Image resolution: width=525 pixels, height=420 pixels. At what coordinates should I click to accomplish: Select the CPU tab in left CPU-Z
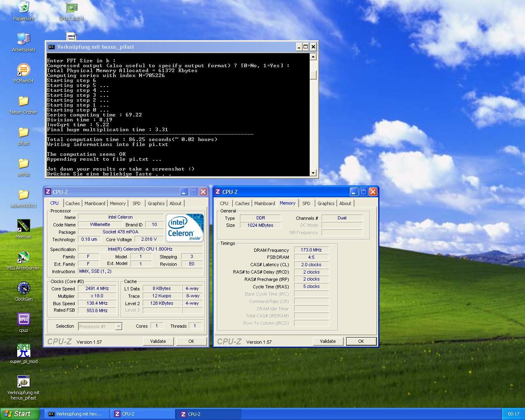click(x=55, y=203)
